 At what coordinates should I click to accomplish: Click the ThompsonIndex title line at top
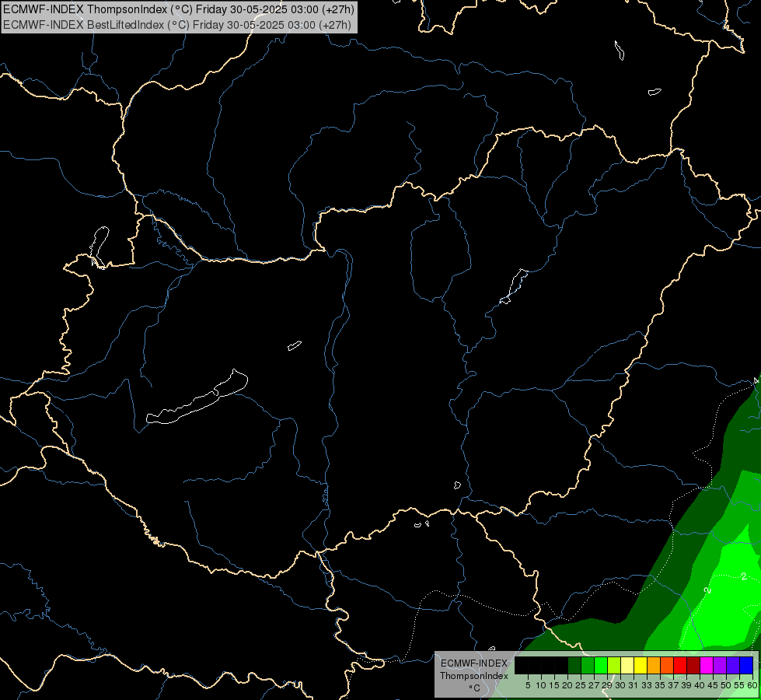pyautogui.click(x=179, y=9)
